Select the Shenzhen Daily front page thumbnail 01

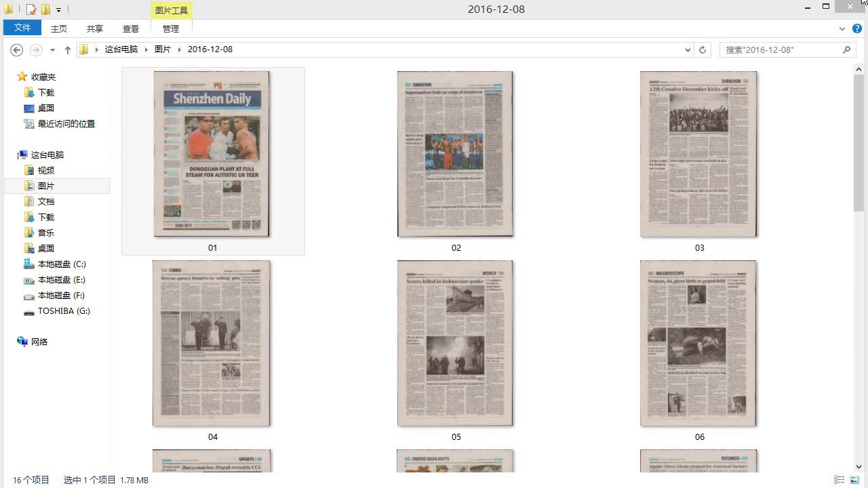(212, 154)
